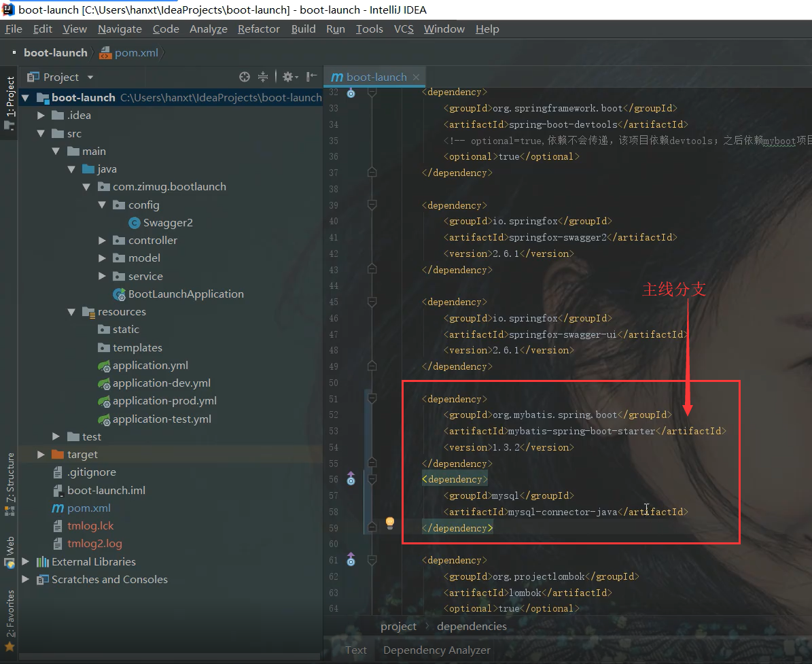812x664 pixels.
Task: Open the Build menu
Action: pyautogui.click(x=304, y=29)
